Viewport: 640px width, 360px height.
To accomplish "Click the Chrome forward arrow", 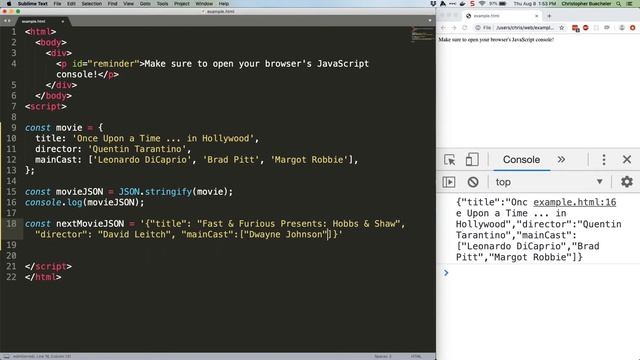I will click(454, 28).
